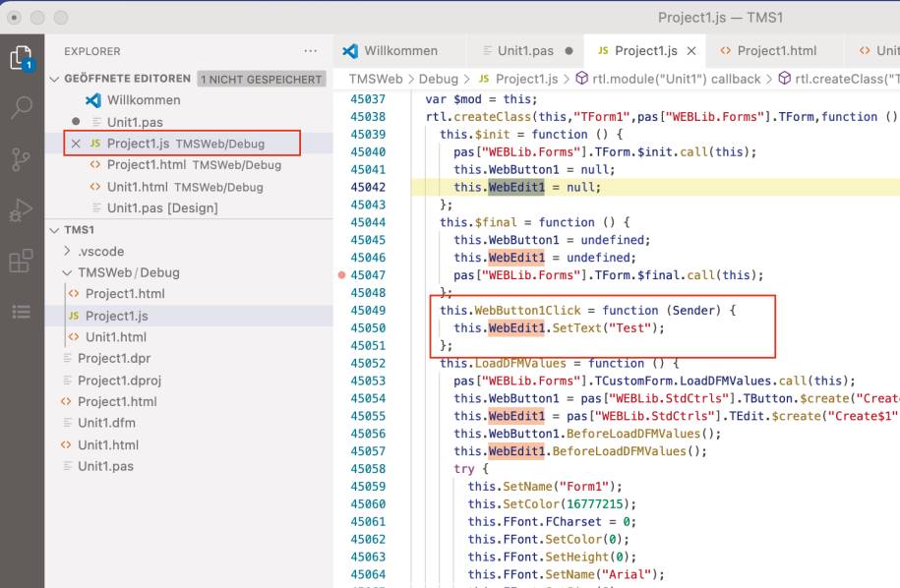Click the 1 NICHT GESPEICHERT badge
The image size is (900, 588).
click(262, 80)
